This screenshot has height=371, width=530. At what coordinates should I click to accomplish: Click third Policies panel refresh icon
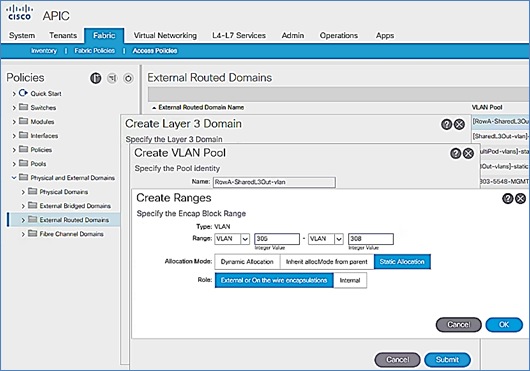click(128, 78)
